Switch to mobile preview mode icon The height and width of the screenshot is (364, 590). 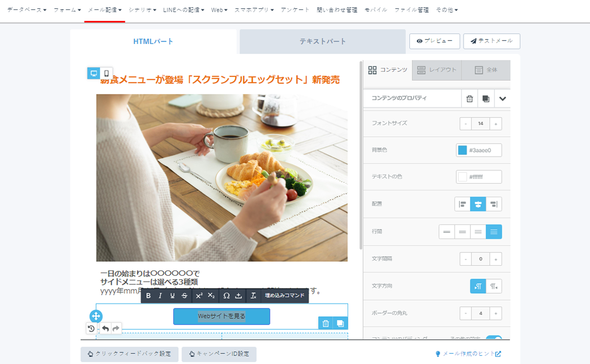107,73
